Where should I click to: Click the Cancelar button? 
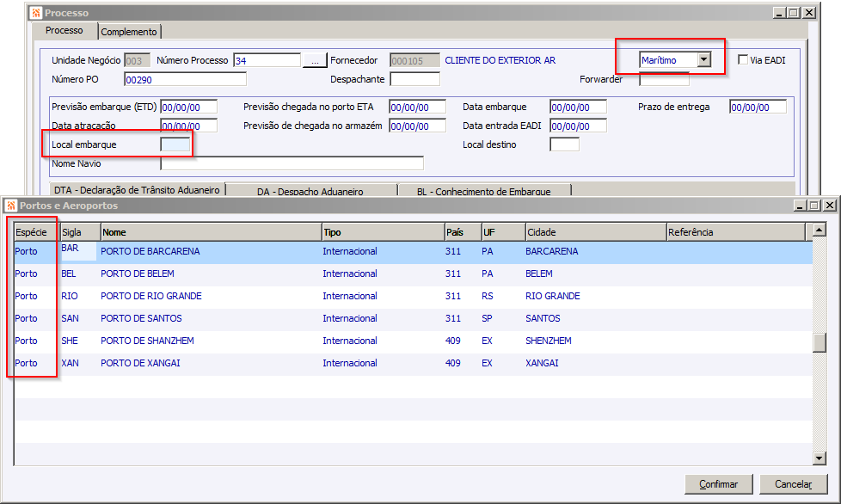(x=793, y=484)
